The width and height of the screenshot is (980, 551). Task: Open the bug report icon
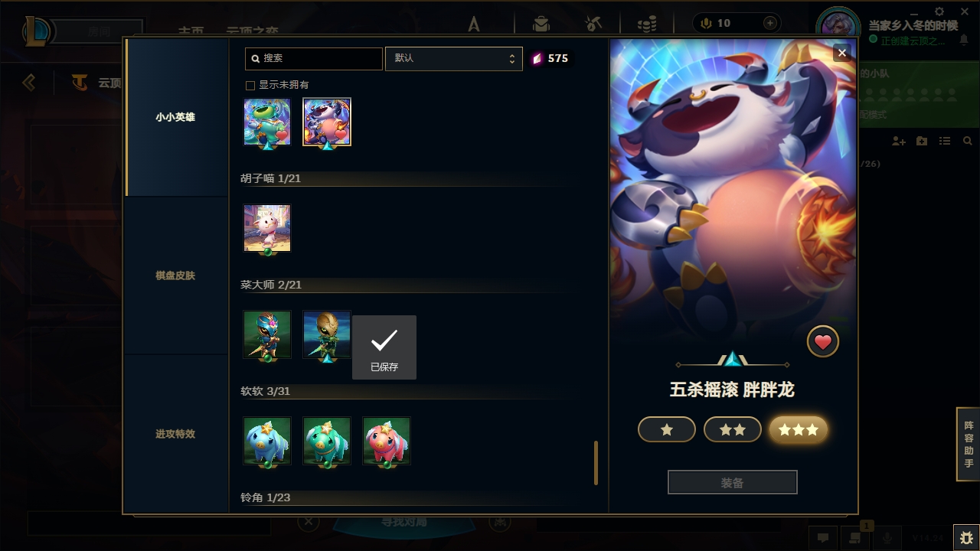pos(966,537)
